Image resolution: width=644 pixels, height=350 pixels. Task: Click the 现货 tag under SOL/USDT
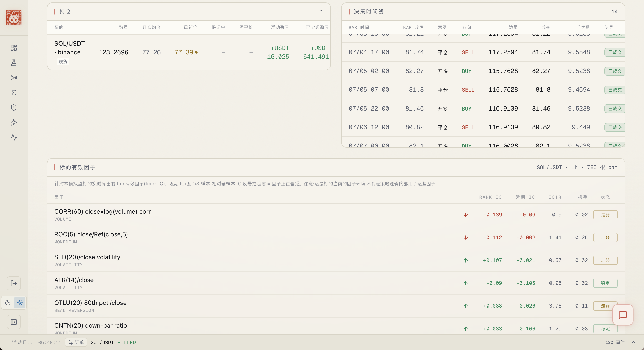coord(63,62)
